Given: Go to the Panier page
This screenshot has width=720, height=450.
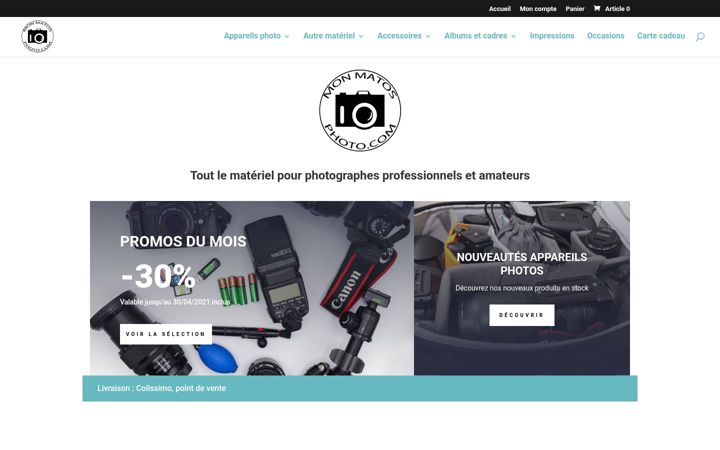Looking at the screenshot, I should [575, 9].
